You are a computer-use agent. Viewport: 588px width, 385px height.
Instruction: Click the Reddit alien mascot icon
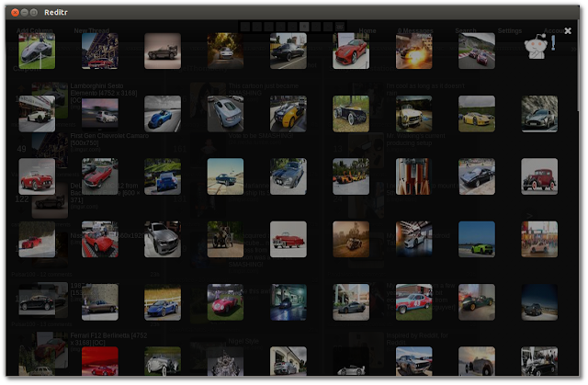click(536, 47)
